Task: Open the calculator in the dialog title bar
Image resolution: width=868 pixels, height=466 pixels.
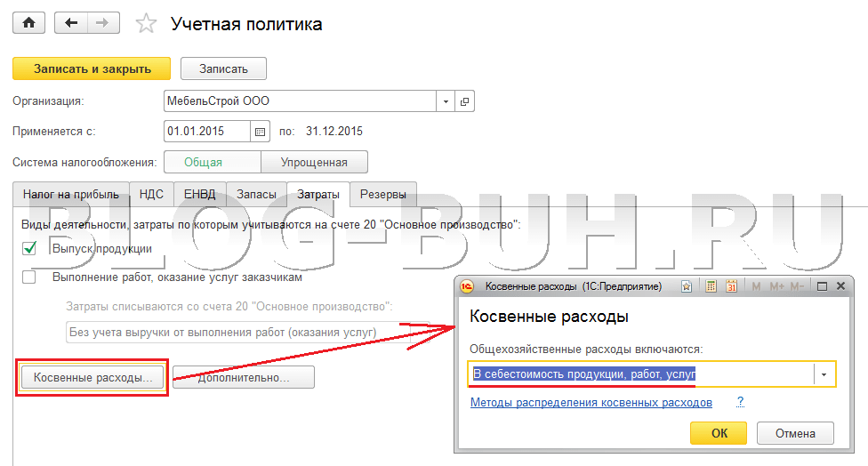Action: 711,286
